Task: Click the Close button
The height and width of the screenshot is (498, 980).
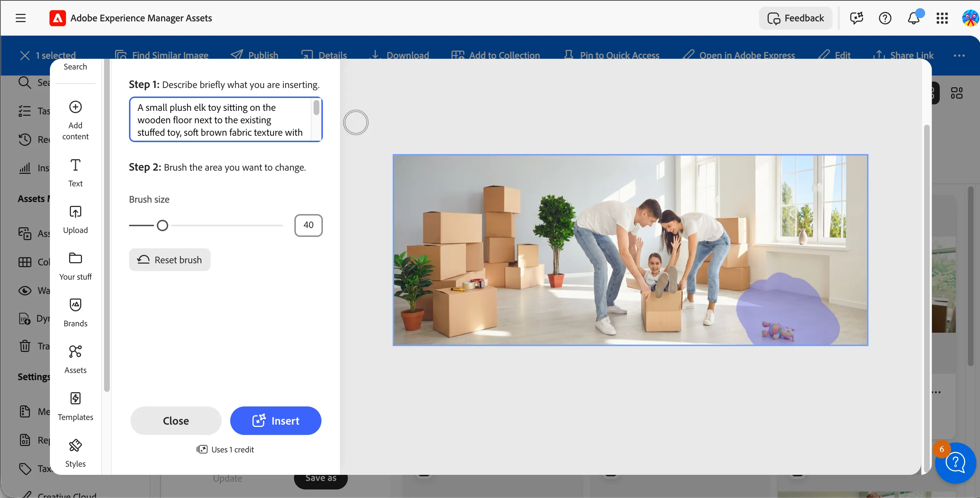Action: coord(176,420)
